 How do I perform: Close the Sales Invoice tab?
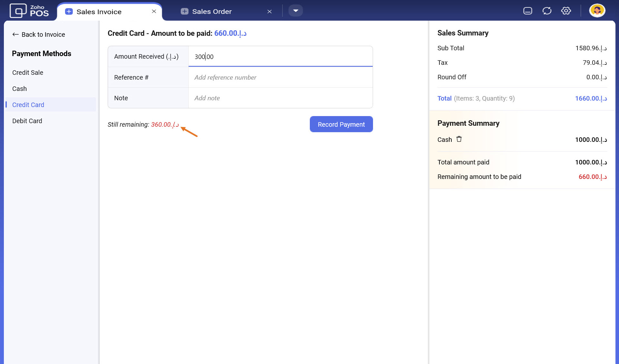click(x=154, y=11)
